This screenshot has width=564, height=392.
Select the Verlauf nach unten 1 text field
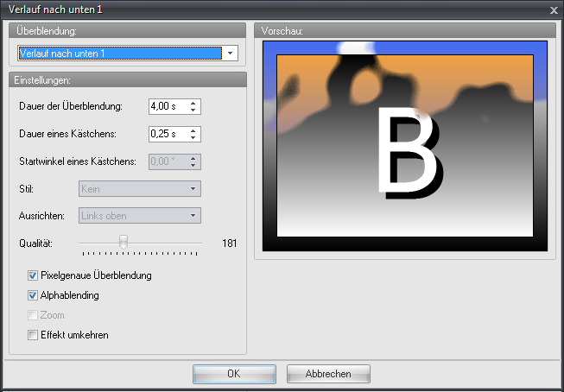[119, 54]
